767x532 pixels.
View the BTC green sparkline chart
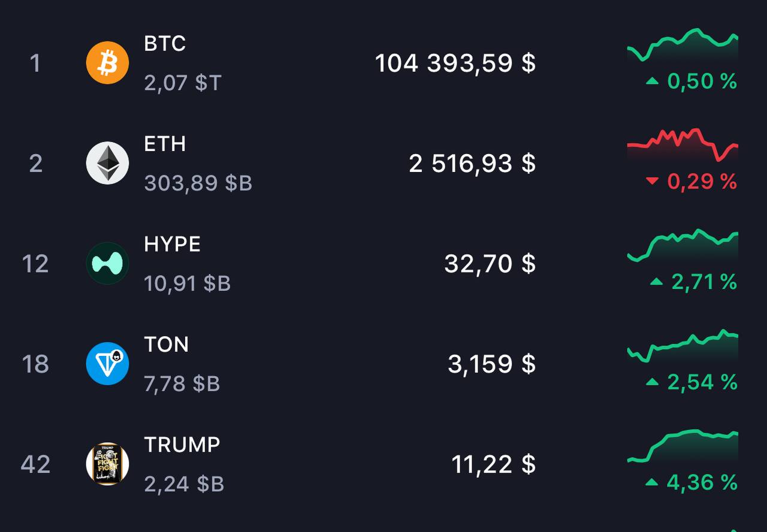tap(683, 44)
